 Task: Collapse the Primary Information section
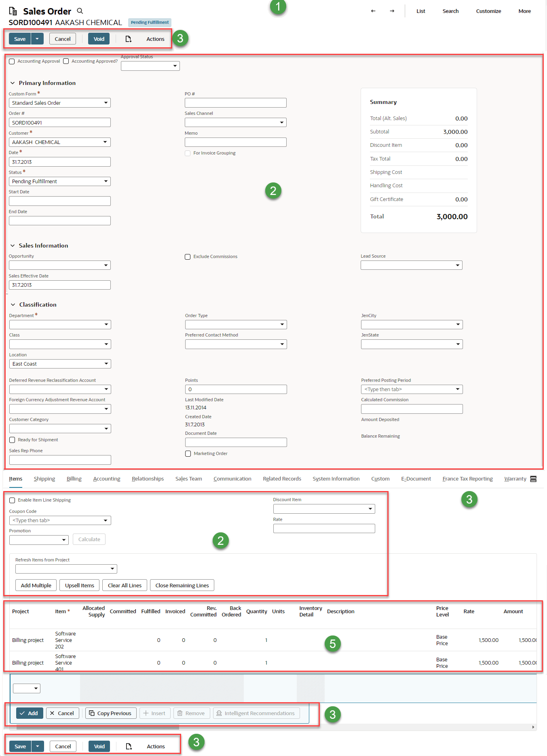(x=13, y=83)
